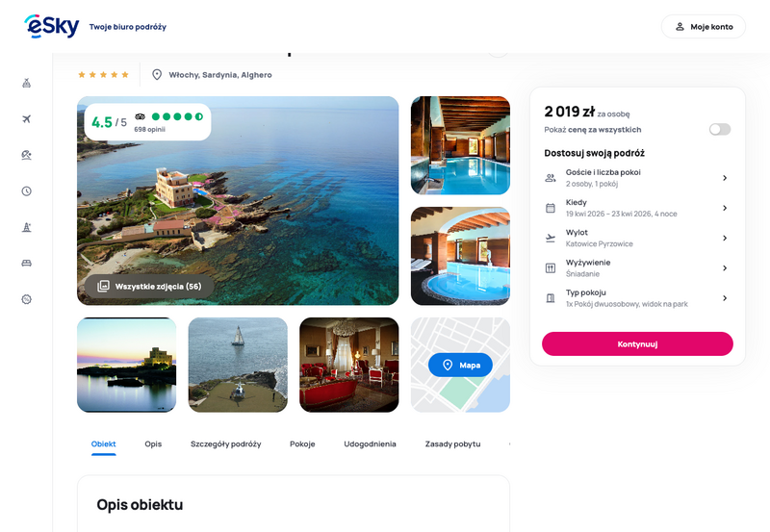The width and height of the screenshot is (770, 532).
Task: Toggle 'Pokaż cenę za wszystkich' switch
Action: tap(719, 130)
